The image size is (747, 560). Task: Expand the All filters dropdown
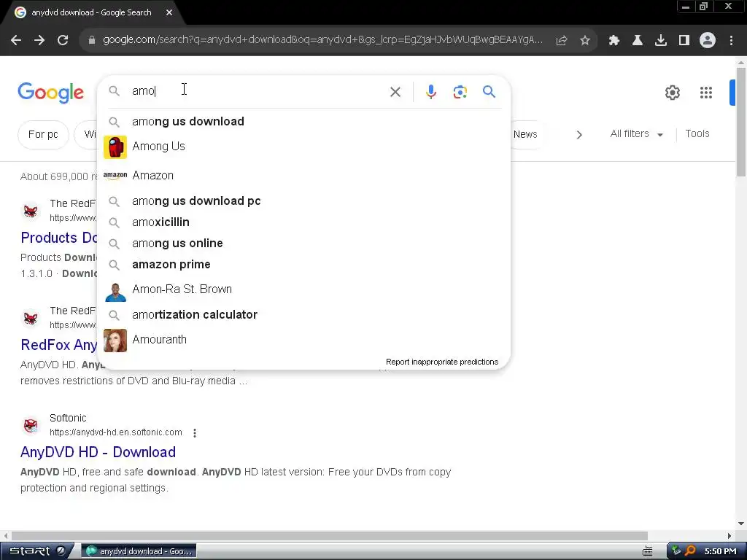click(637, 134)
